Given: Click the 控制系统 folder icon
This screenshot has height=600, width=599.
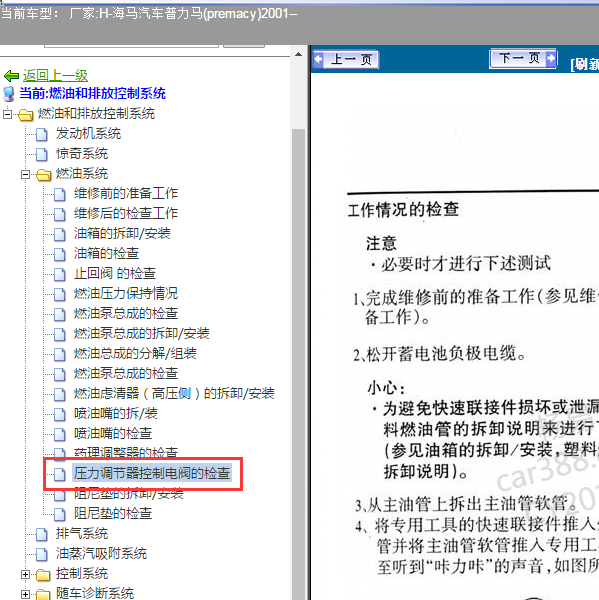Looking at the screenshot, I should [43, 574].
